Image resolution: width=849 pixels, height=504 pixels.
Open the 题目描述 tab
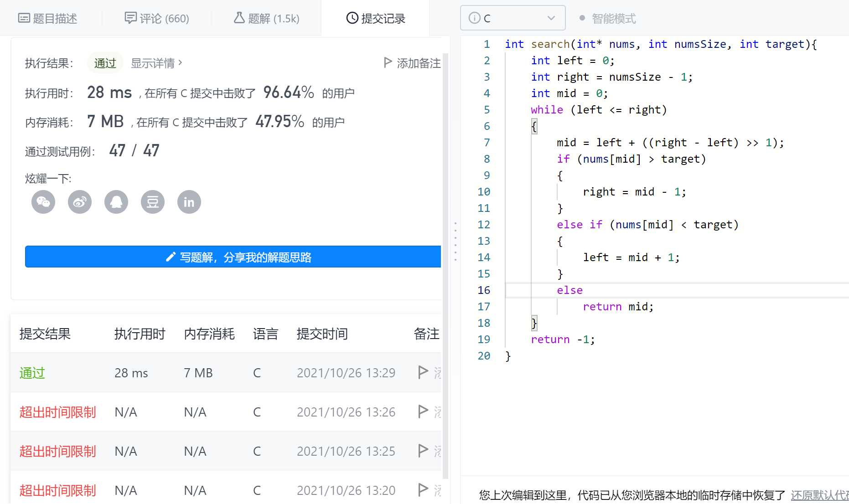pyautogui.click(x=47, y=18)
